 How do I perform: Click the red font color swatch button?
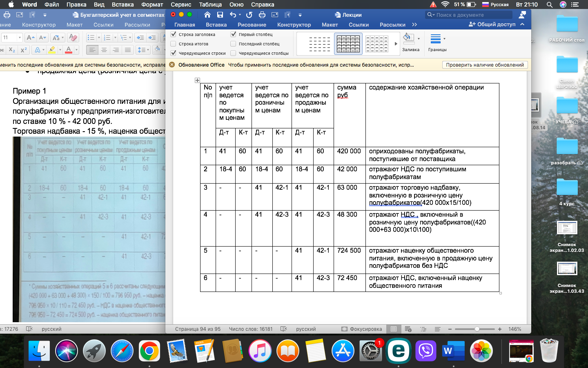click(69, 50)
